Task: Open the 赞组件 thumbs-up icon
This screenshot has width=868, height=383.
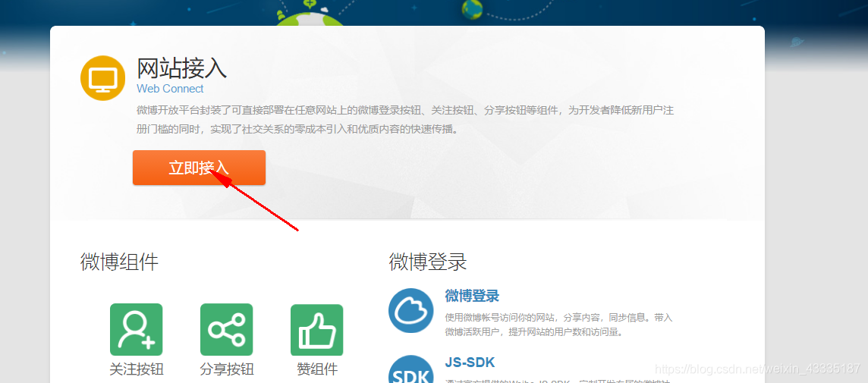Action: 316,330
